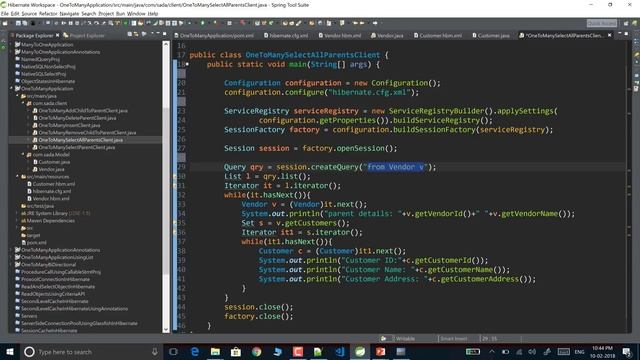Open Google Chrome from the taskbar

[x=256, y=351]
